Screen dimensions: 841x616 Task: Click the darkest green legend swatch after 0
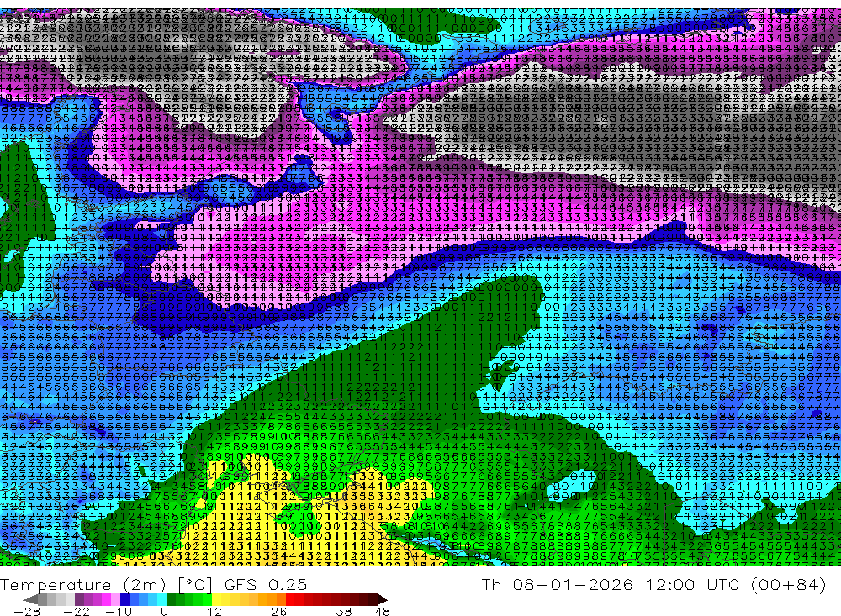[x=171, y=599]
